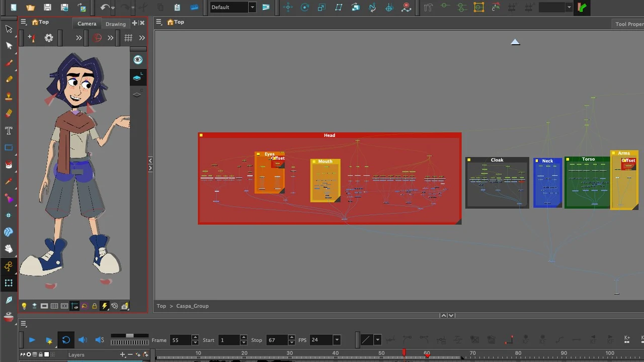The width and height of the screenshot is (644, 362).
Task: Click the orange Select Children box icon
Action: (478, 7)
